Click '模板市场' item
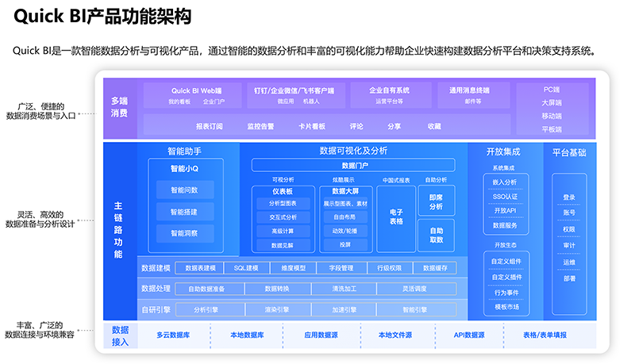The image size is (635, 364). [x=507, y=308]
